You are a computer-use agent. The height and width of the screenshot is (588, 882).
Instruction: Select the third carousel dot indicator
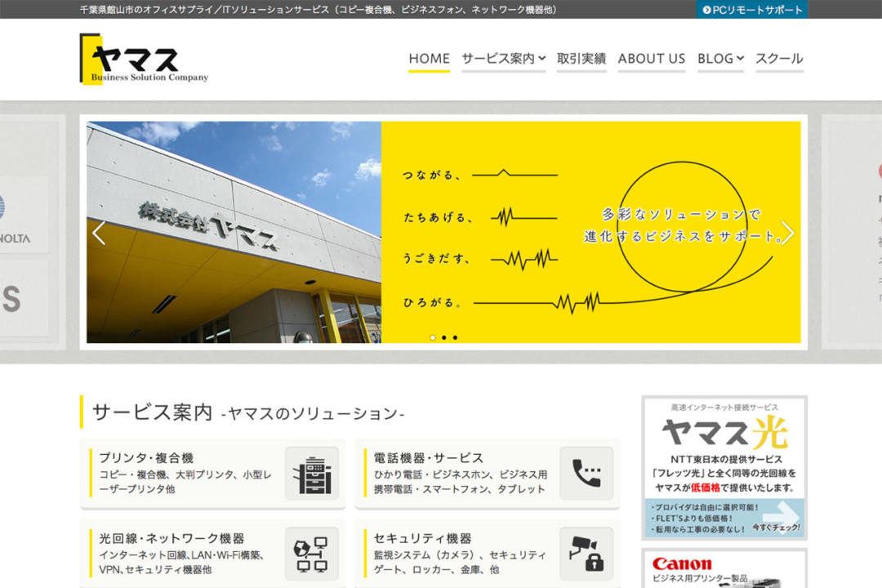click(455, 336)
